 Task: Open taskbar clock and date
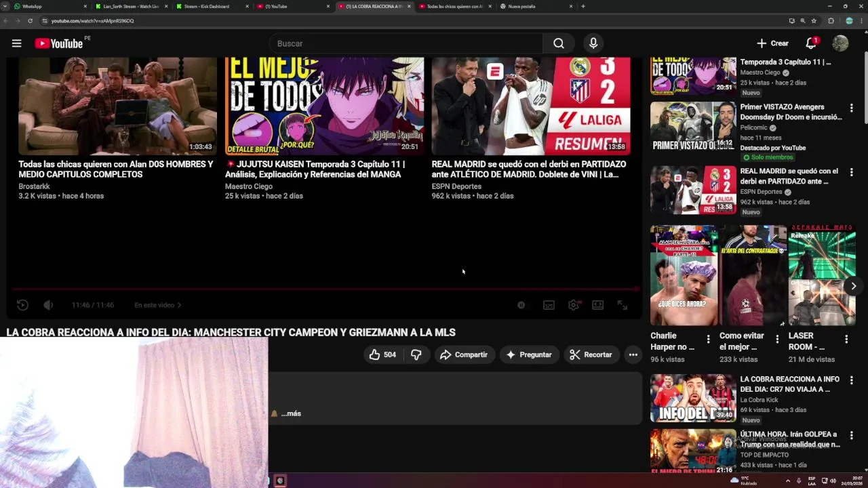(852, 481)
